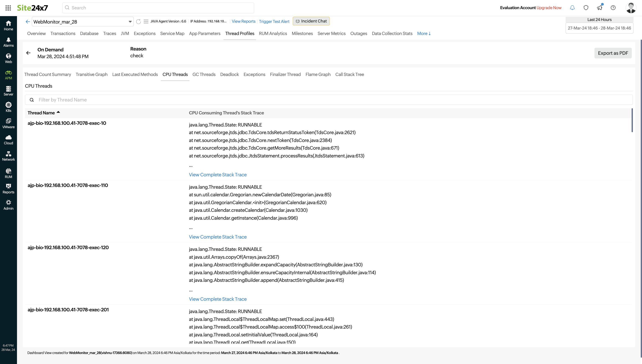Viewport: 642px width, 364px height.
Task: Click the Export as PDF button
Action: point(613,53)
